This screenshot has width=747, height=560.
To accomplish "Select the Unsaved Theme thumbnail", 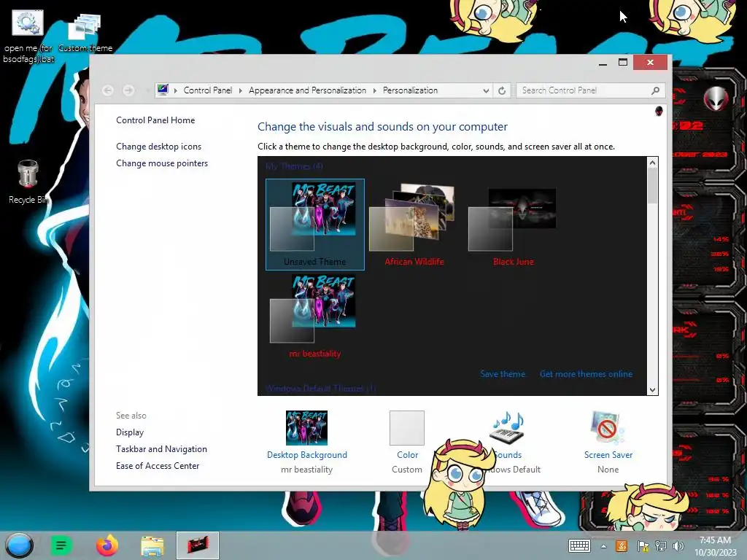I will 315,225.
